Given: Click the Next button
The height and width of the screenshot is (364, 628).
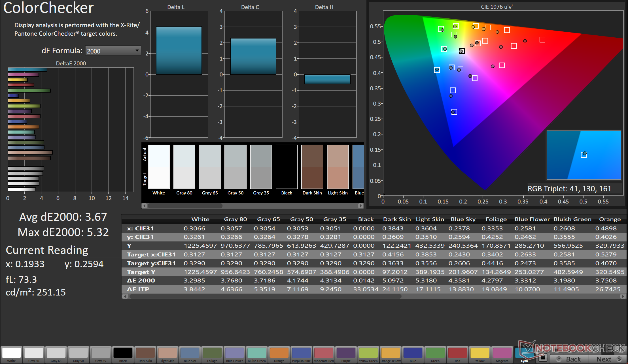Looking at the screenshot, I should point(606,359).
